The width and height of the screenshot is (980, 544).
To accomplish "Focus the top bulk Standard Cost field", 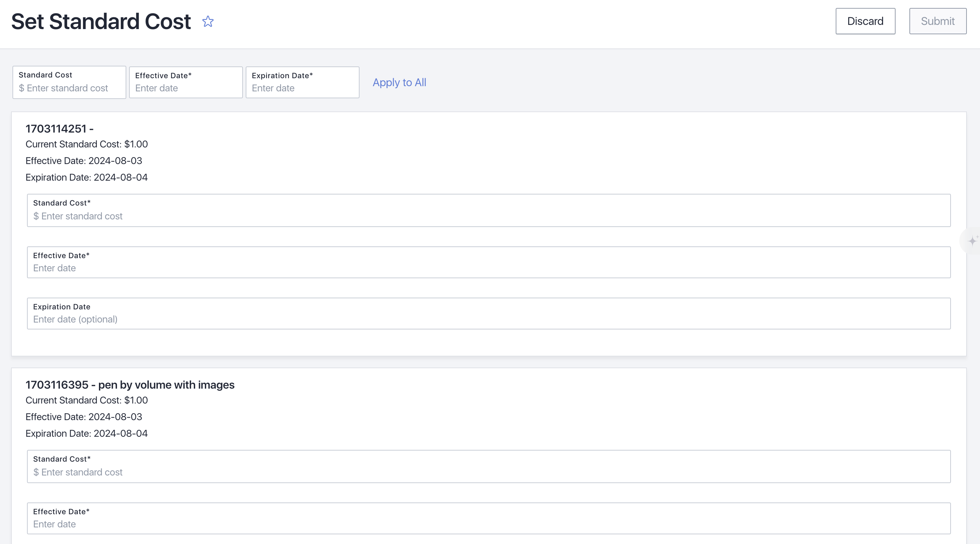I will [69, 83].
